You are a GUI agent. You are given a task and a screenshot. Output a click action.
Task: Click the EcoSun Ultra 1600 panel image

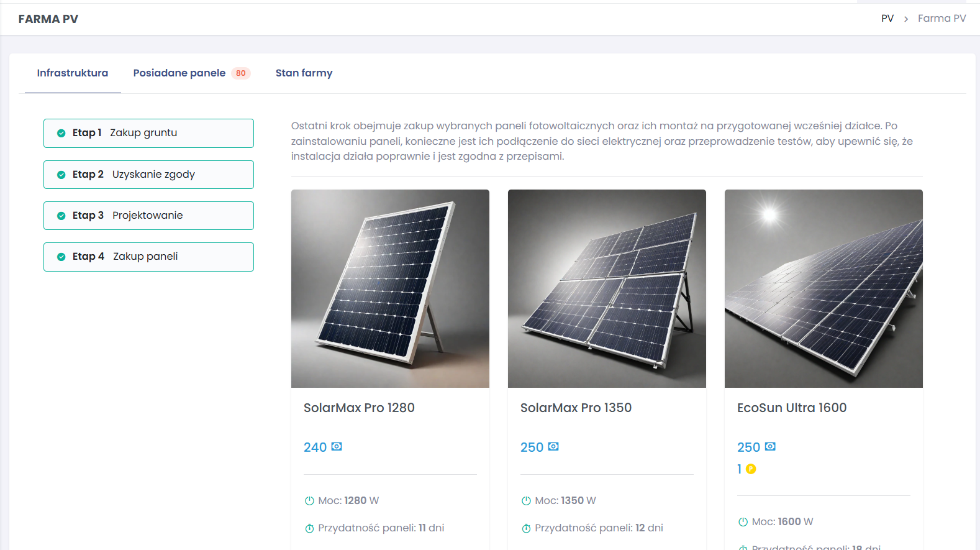click(x=823, y=288)
